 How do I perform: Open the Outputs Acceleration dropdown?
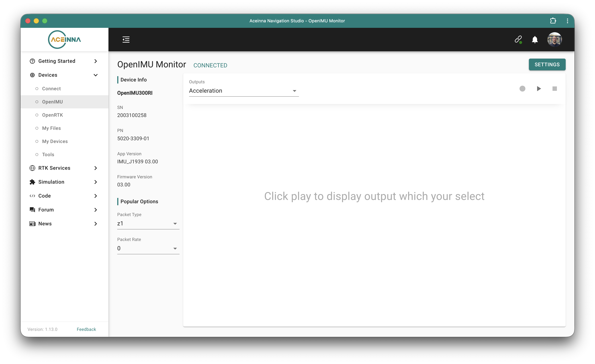244,91
